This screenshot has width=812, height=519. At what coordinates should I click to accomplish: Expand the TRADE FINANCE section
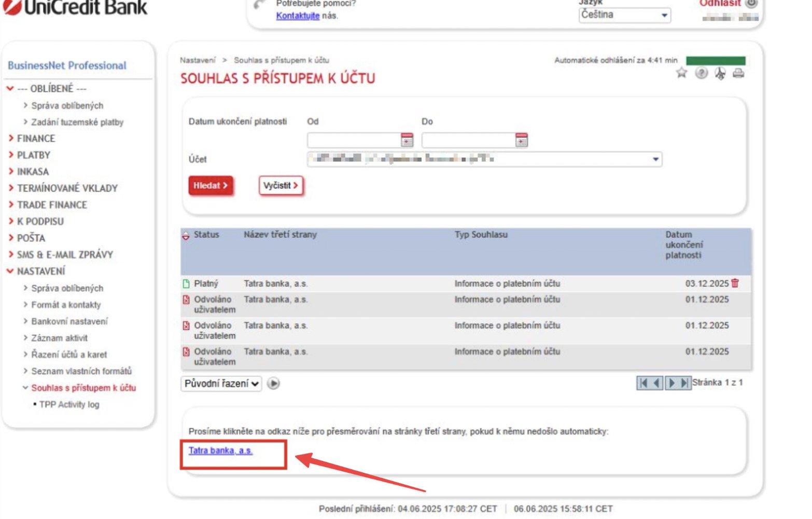(47, 204)
